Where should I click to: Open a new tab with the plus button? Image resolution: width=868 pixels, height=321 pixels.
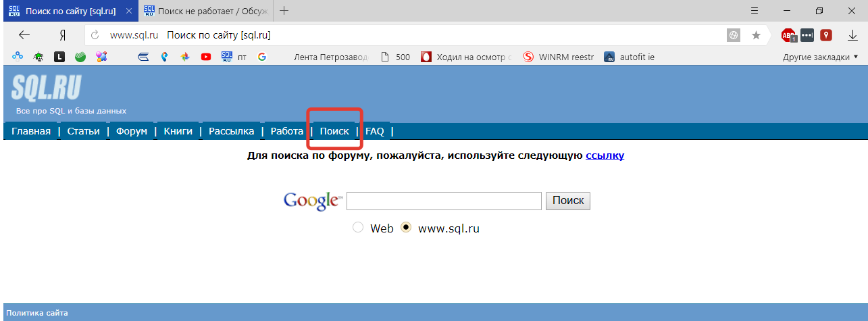pyautogui.click(x=284, y=11)
